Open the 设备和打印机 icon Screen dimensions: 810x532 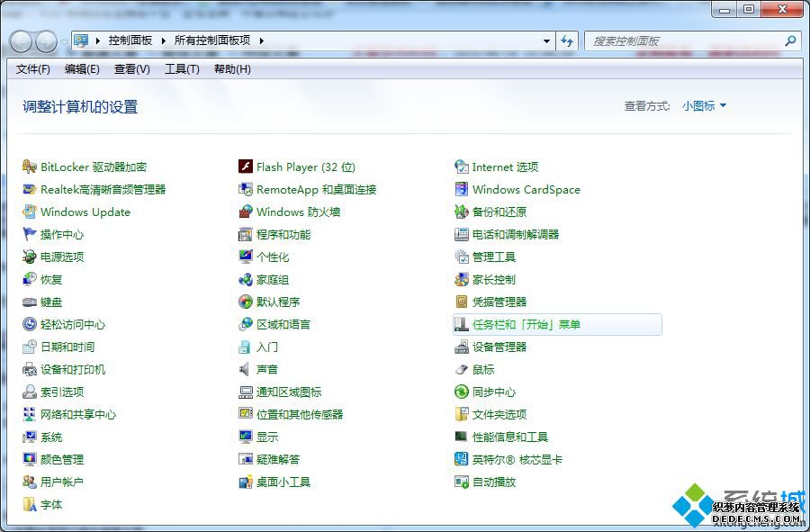(x=30, y=369)
